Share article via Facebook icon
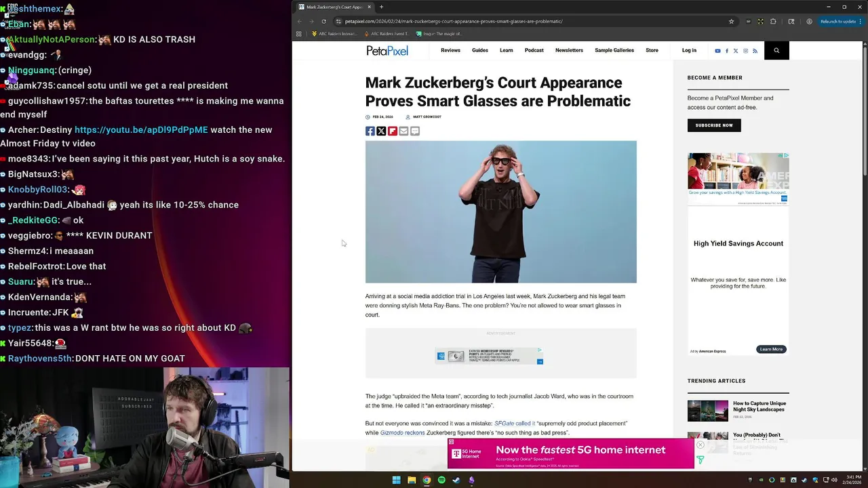The image size is (868, 488). tap(370, 131)
